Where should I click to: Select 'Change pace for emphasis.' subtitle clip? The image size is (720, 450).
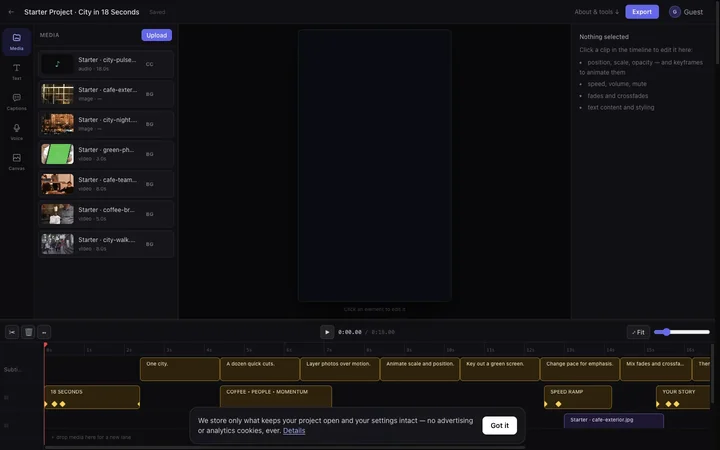[580, 369]
